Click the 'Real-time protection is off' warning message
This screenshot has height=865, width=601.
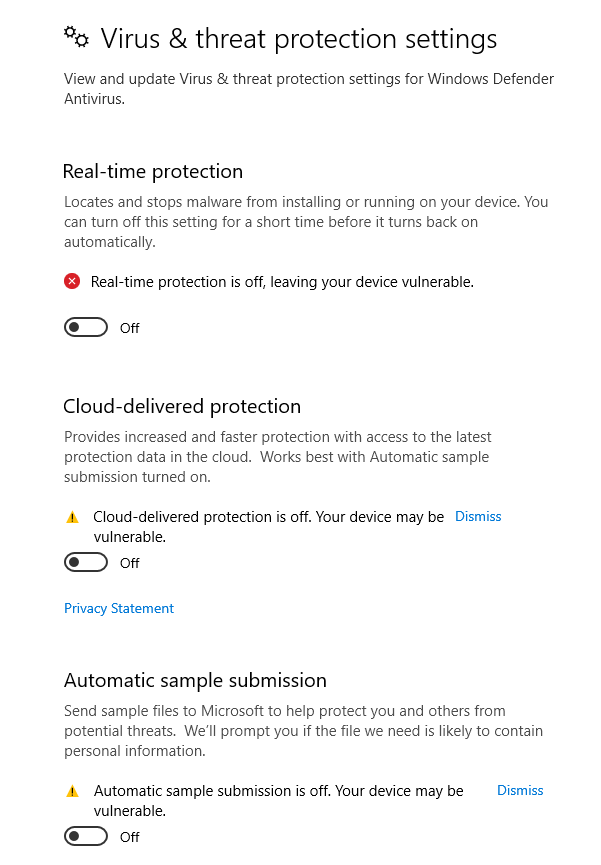pyautogui.click(x=282, y=282)
